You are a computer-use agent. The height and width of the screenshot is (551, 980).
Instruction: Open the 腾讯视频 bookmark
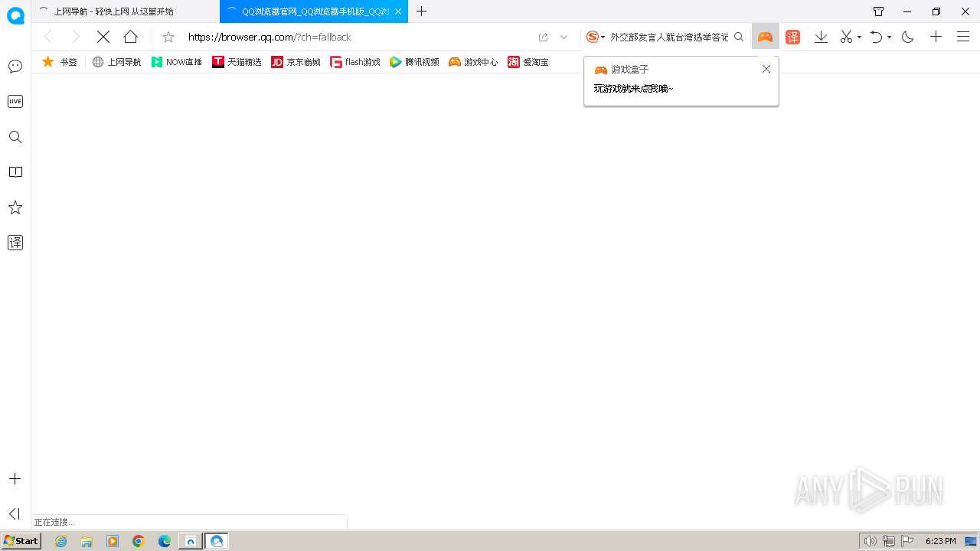click(414, 62)
